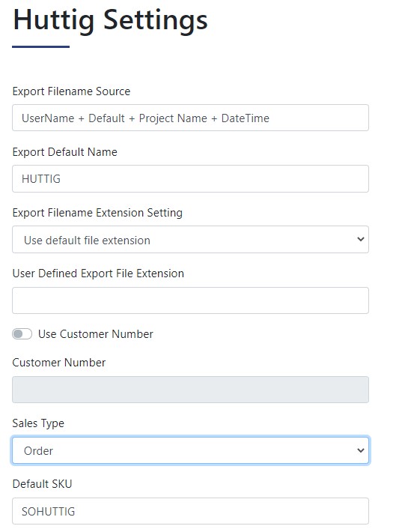Click the Export Default Name field containing HUTTIG
Viewport: 405px width, 532px height.
click(x=190, y=178)
